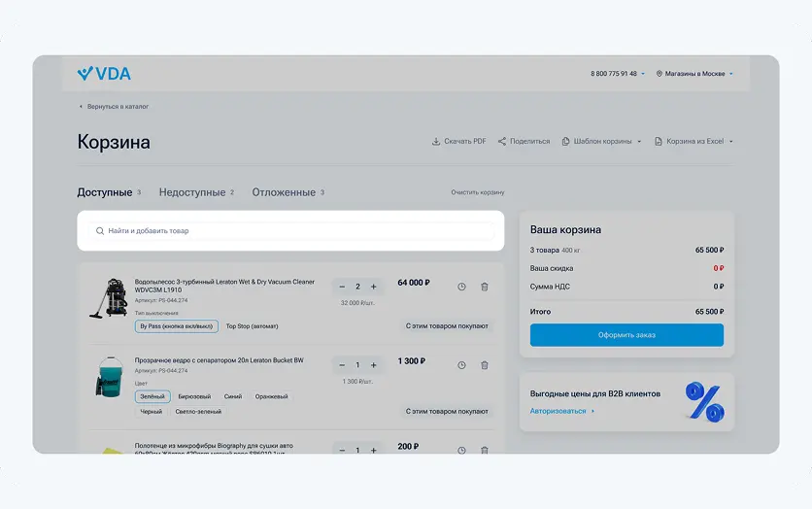Increase quantity of the microfiber towel
Screen dimensions: 812x509
pyautogui.click(x=373, y=450)
